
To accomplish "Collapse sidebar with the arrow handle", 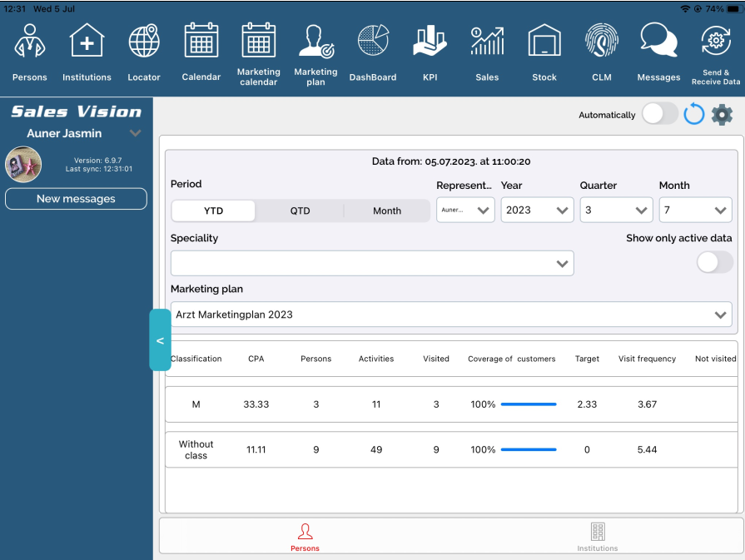I will (160, 340).
